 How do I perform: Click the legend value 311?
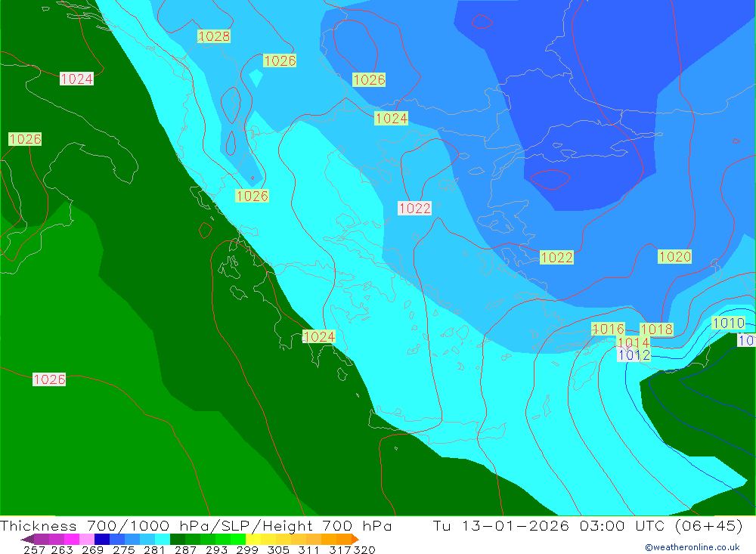tap(308, 549)
